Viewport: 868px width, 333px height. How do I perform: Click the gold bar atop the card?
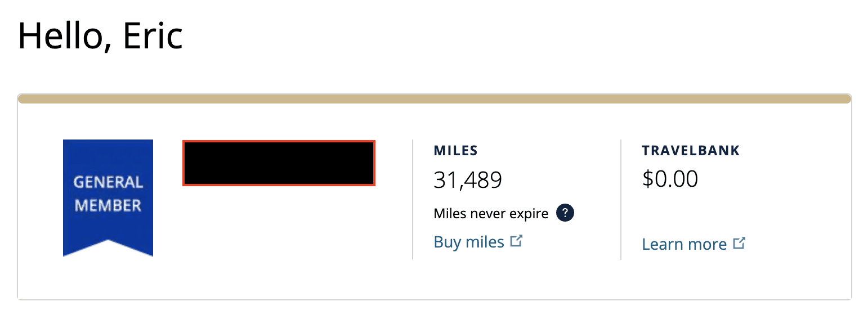[x=435, y=99]
